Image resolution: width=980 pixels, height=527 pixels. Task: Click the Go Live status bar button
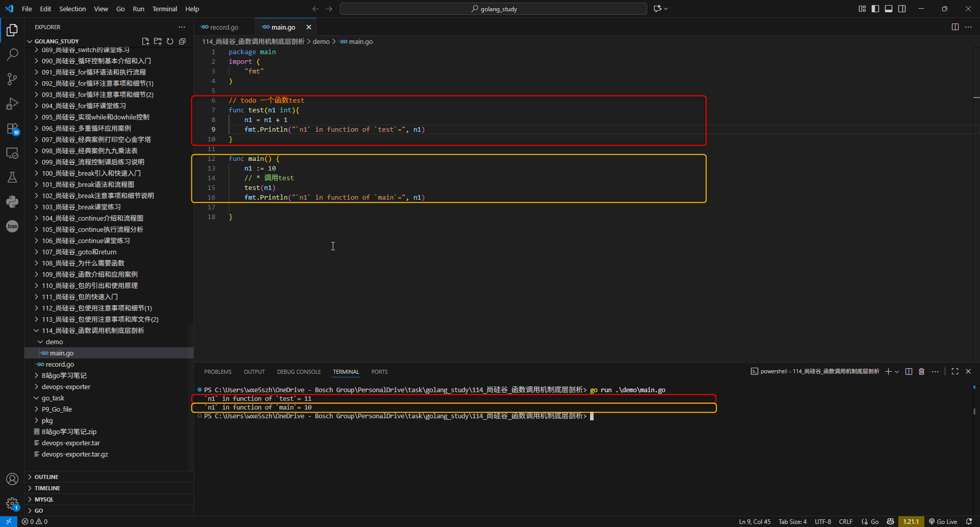(x=943, y=521)
